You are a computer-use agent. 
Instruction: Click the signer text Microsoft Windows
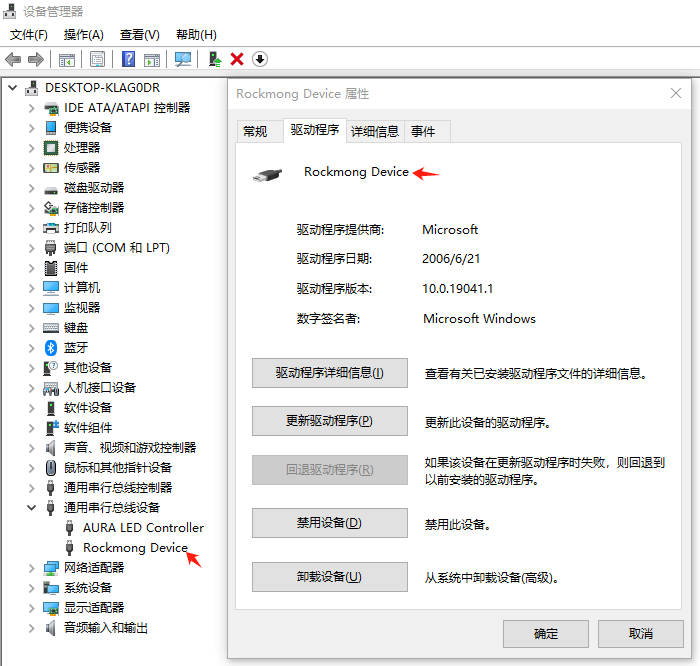click(x=479, y=319)
